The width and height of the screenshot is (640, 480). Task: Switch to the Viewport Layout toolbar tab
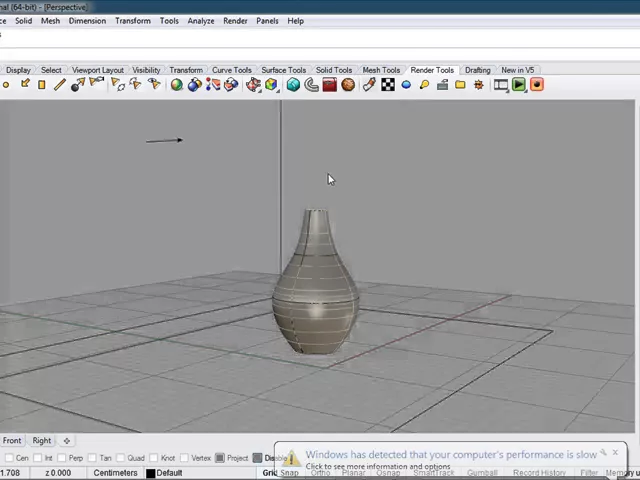click(98, 70)
